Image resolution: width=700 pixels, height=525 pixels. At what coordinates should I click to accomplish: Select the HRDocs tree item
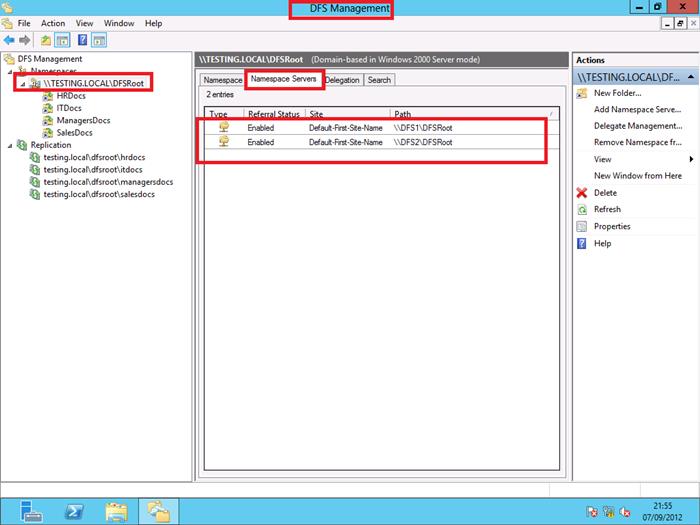click(x=71, y=96)
